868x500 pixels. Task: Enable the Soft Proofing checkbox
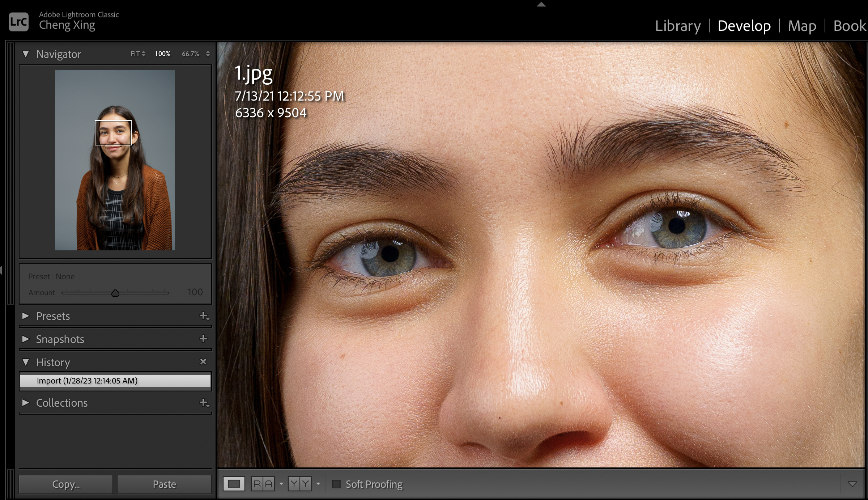click(336, 484)
